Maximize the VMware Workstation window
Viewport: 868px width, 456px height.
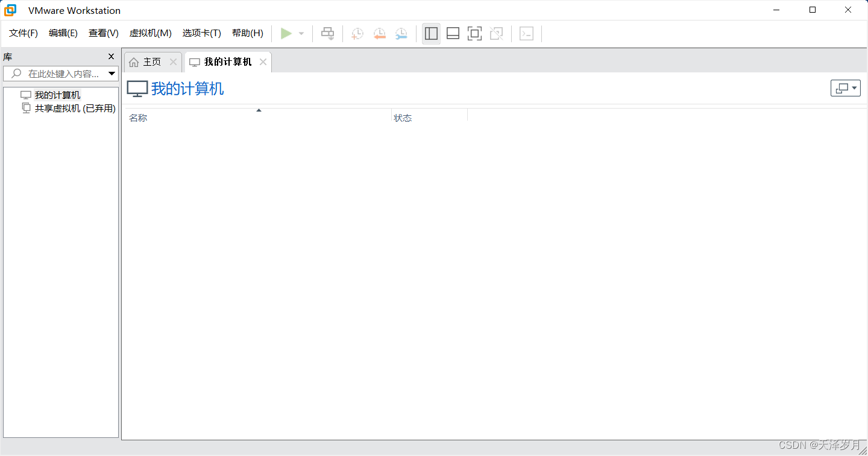(813, 10)
